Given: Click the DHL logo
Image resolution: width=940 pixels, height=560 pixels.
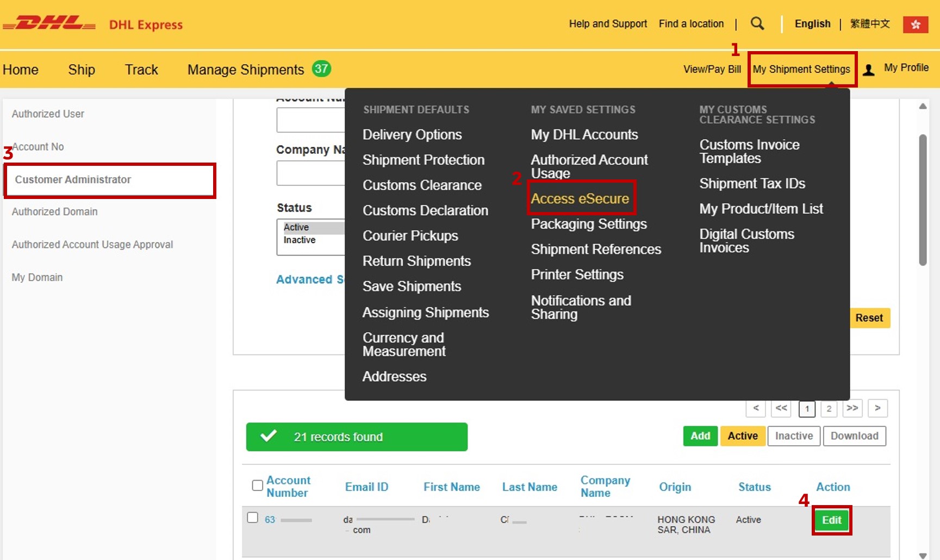Looking at the screenshot, I should [49, 23].
